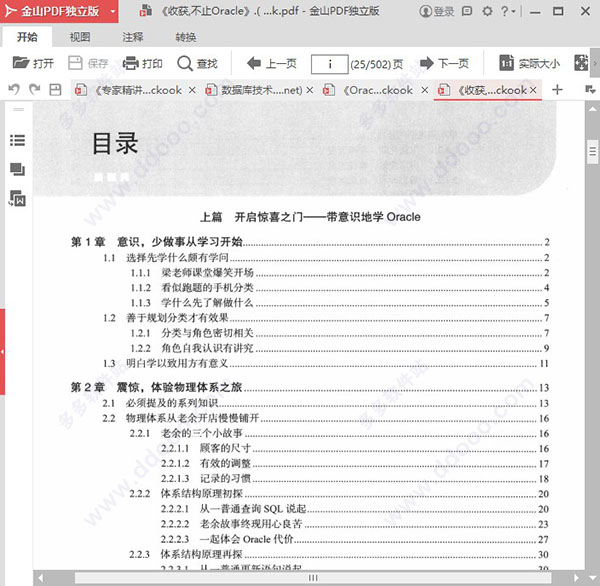This screenshot has width=600, height=586.
Task: Open the feedback message icon in title bar
Action: (467, 11)
